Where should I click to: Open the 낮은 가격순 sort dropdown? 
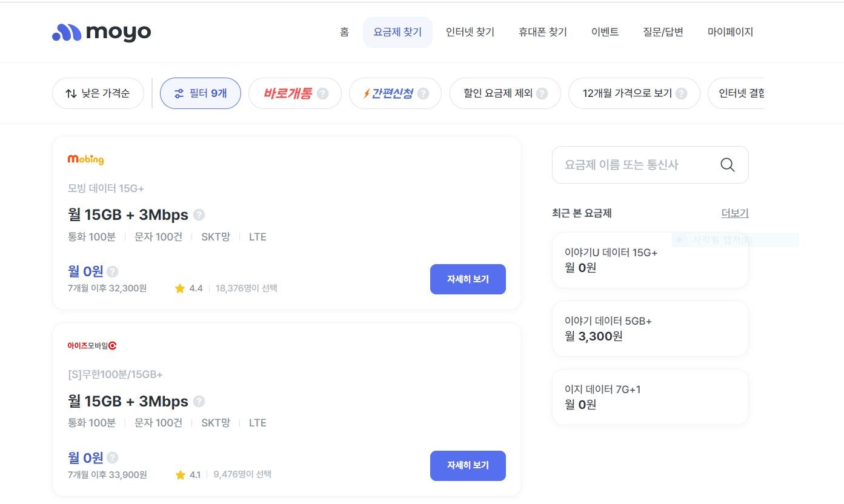click(98, 93)
